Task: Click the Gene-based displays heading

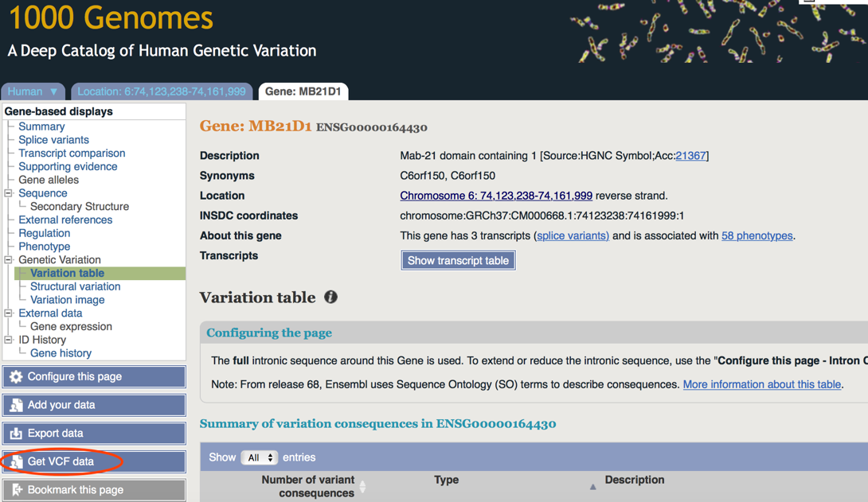Action: tap(59, 111)
